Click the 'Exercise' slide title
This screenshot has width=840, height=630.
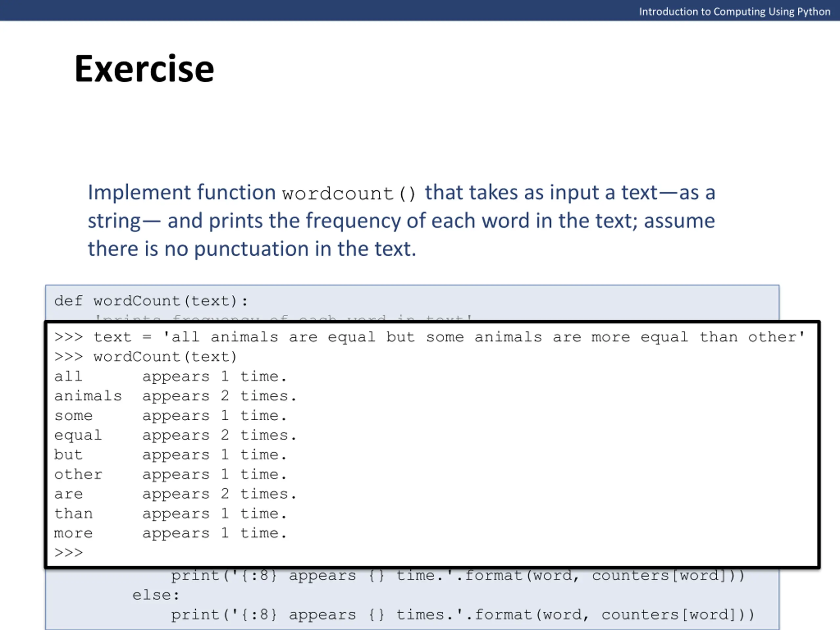point(144,69)
